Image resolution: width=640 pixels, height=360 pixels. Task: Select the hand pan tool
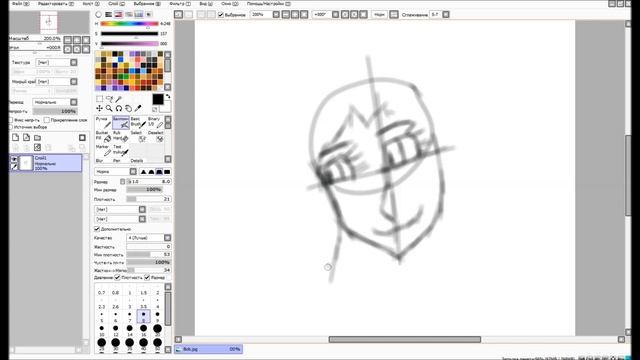click(x=129, y=109)
